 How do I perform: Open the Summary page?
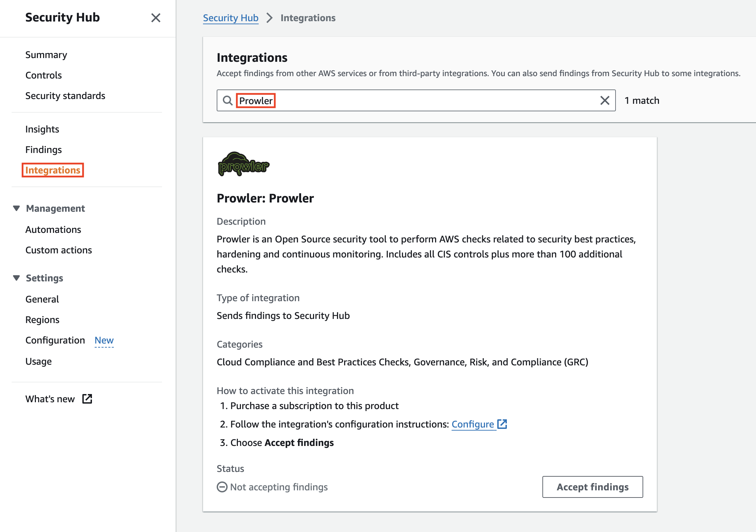(x=46, y=55)
